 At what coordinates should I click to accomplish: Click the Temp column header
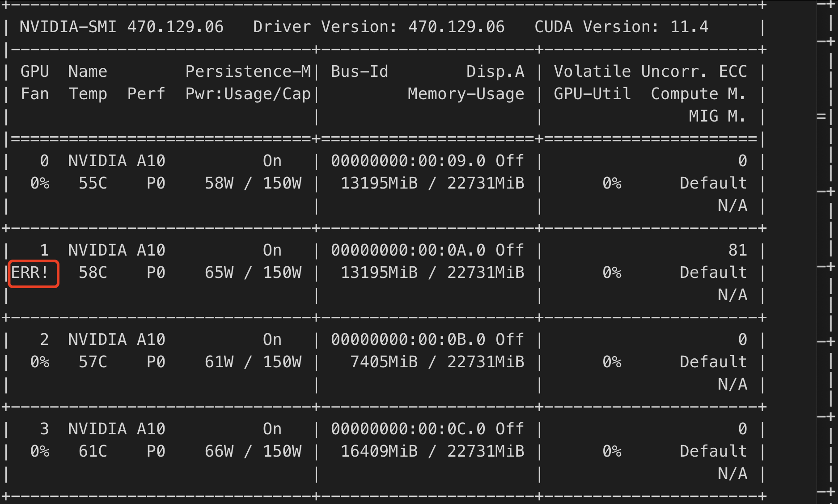[88, 94]
